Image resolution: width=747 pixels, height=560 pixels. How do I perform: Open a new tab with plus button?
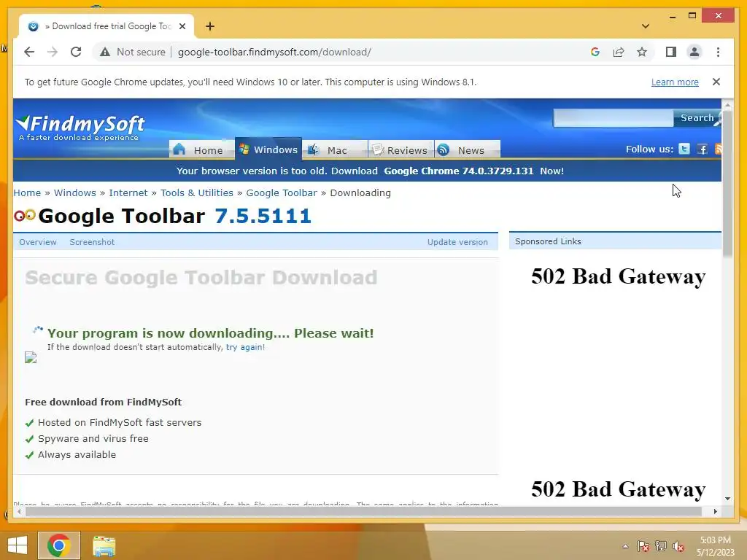[209, 26]
